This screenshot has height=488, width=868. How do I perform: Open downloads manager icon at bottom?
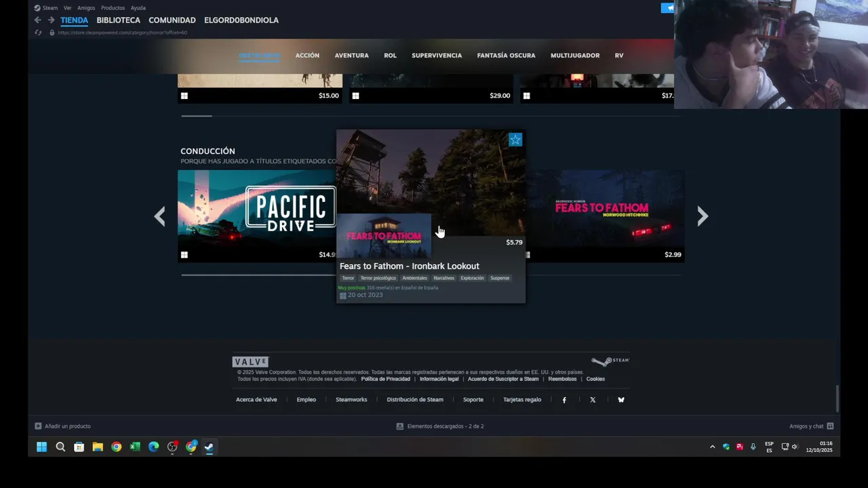coord(399,426)
